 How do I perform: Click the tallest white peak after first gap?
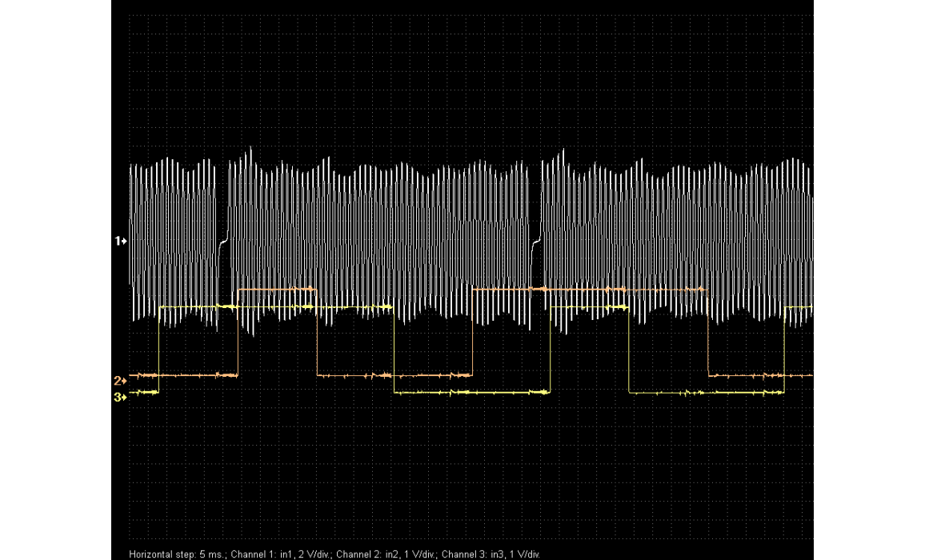point(251,150)
